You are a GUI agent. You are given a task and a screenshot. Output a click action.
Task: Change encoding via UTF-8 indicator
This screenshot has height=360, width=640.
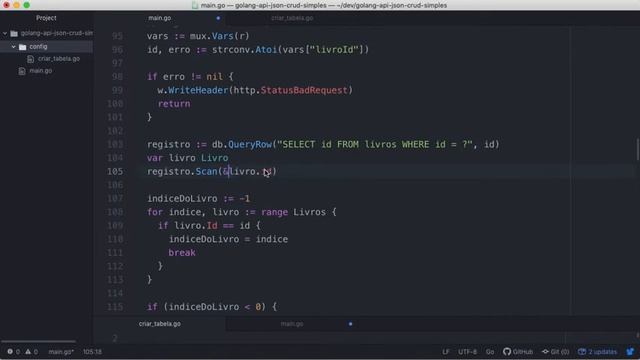[467, 351]
